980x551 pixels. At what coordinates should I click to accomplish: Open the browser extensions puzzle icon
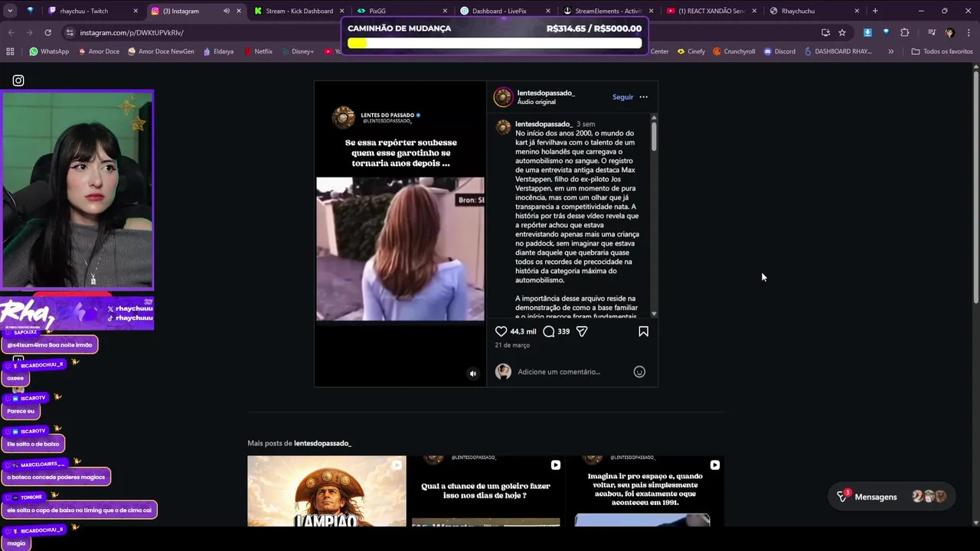[x=904, y=32]
